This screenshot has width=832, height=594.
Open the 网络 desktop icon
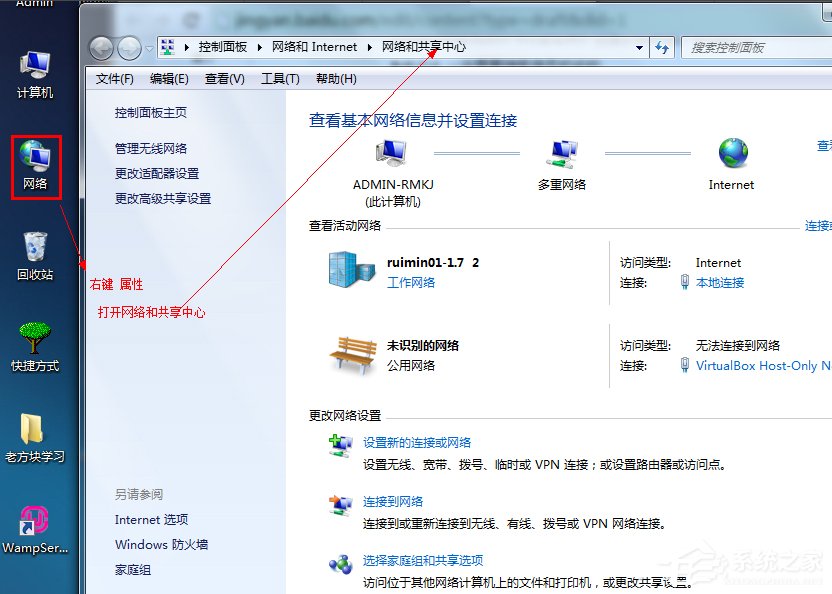coord(35,158)
